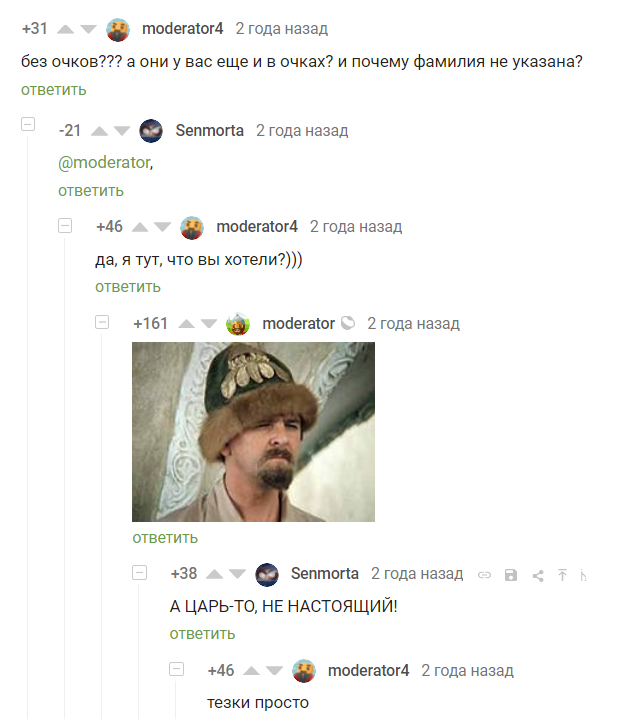
Task: Reply to 'А ЦАРЬ-ТО, НЕ НАСТОЯЩИЙ!' comment
Action: [x=202, y=634]
